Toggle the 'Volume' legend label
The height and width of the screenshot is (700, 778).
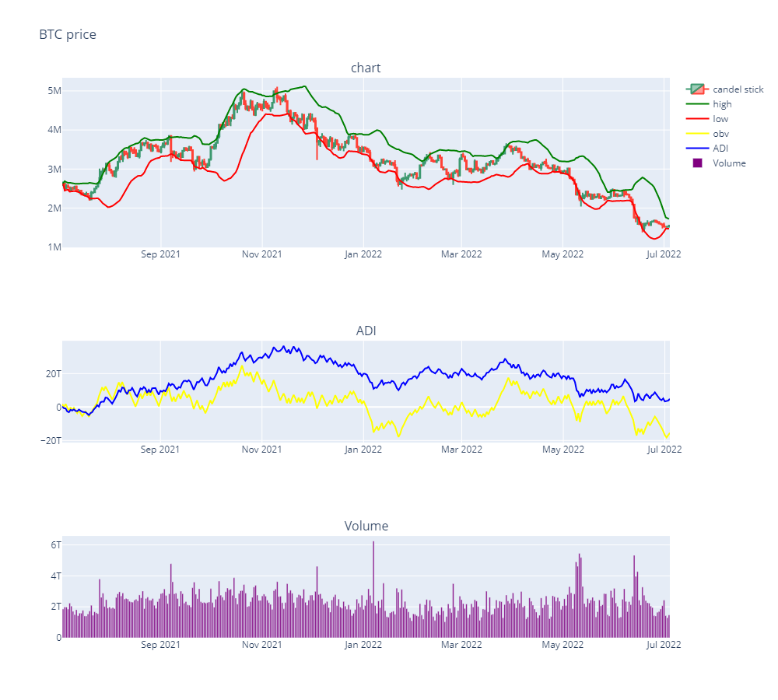point(729,163)
